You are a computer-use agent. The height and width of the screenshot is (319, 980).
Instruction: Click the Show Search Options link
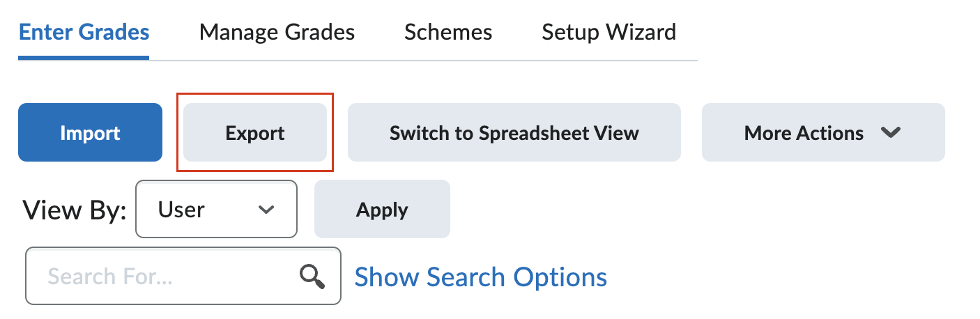point(481,277)
